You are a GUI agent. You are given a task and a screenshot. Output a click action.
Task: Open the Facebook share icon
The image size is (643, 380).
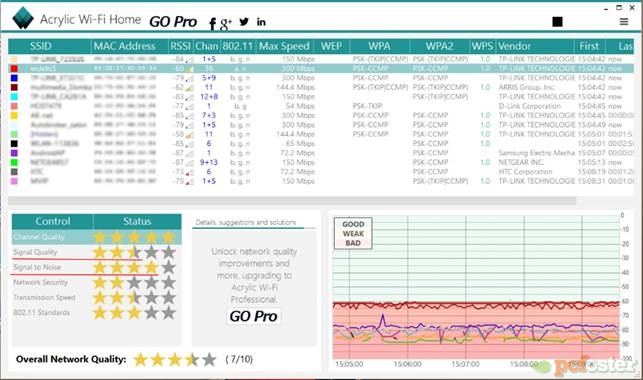tap(212, 24)
